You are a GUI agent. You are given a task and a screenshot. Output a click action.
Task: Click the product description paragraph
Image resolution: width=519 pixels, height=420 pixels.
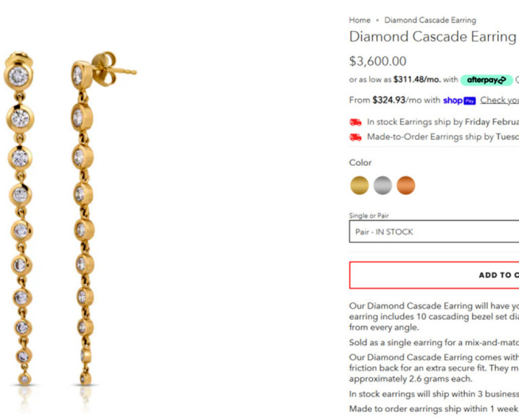(434, 316)
